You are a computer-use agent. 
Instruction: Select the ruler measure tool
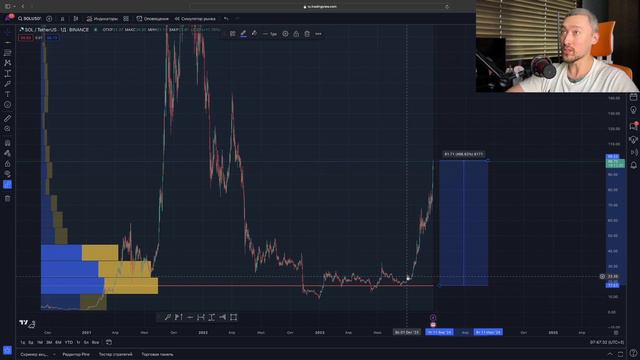pos(8,118)
